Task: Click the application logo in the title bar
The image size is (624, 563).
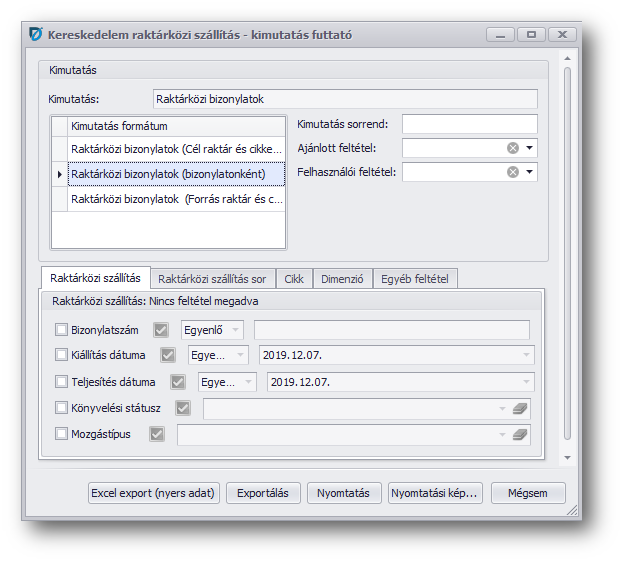Action: point(35,34)
